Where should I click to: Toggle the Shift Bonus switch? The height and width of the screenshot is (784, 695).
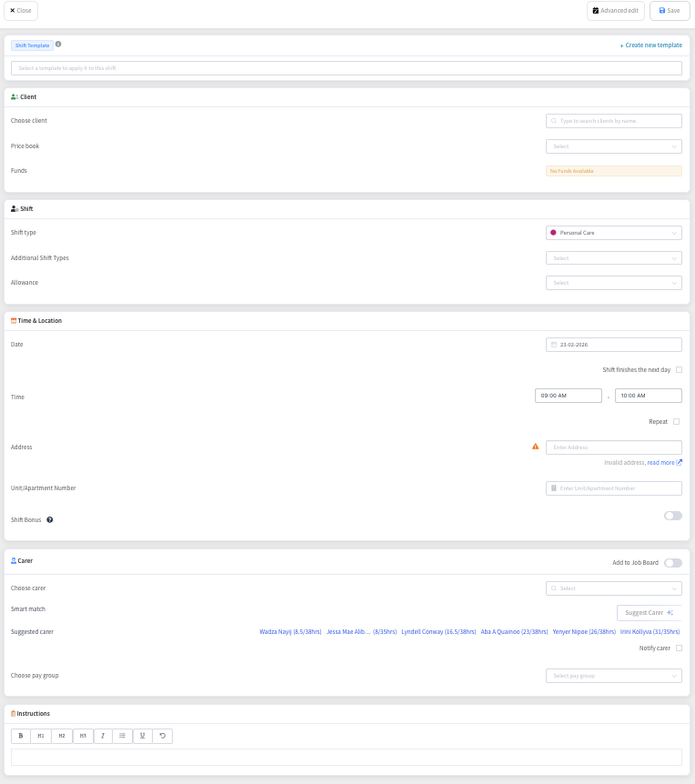click(x=672, y=516)
